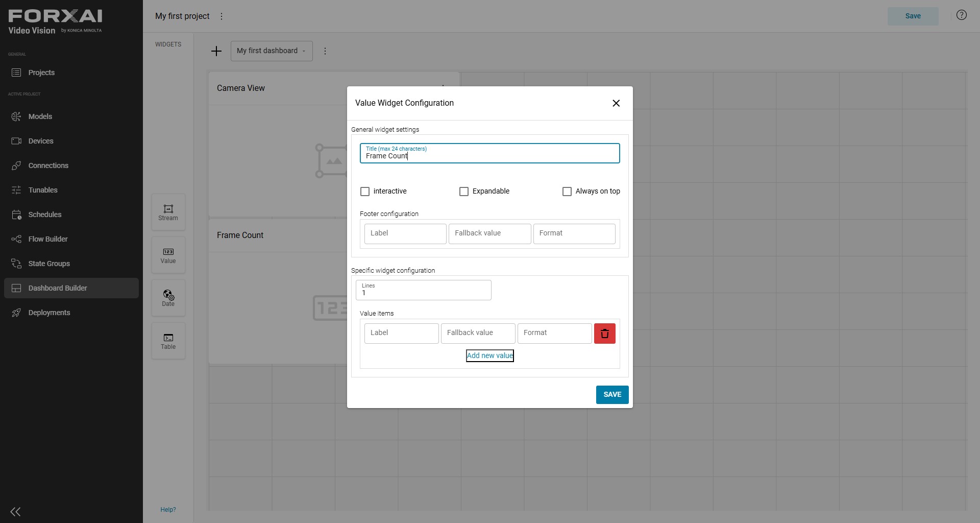Open the help question-mark icon
Image resolution: width=980 pixels, height=523 pixels.
(x=962, y=15)
